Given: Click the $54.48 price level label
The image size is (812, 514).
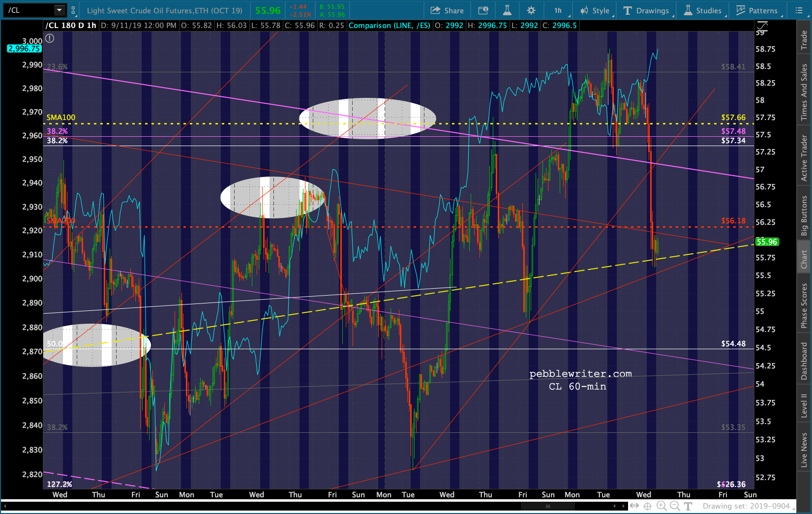Looking at the screenshot, I should click(x=733, y=344).
